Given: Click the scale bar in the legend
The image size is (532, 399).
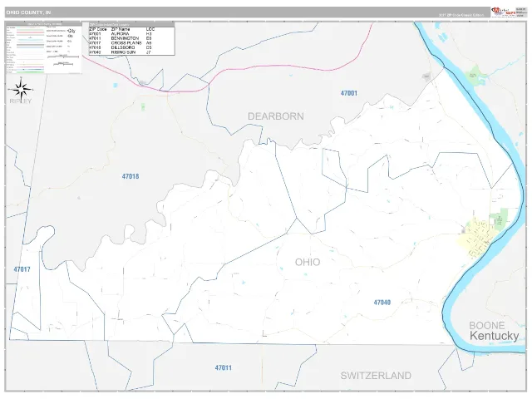Looking at the screenshot, I should (x=63, y=57).
